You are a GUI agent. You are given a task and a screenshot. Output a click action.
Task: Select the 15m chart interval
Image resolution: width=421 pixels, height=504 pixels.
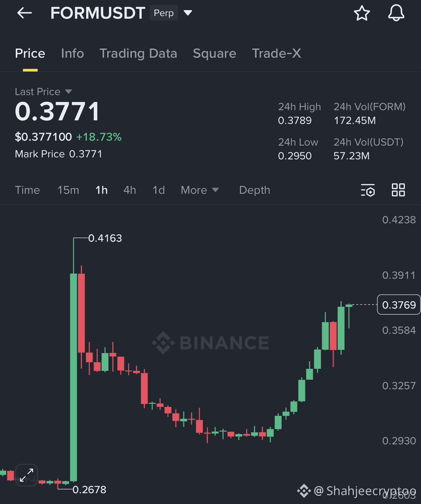[x=68, y=190]
